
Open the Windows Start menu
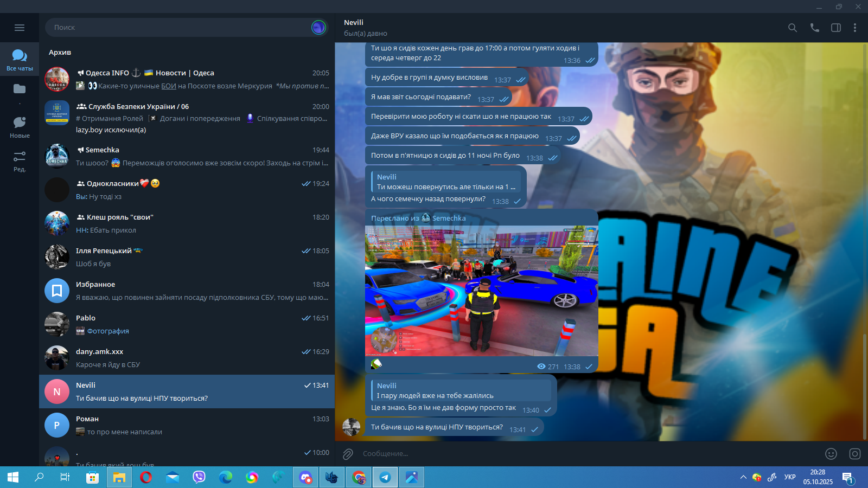point(13,477)
